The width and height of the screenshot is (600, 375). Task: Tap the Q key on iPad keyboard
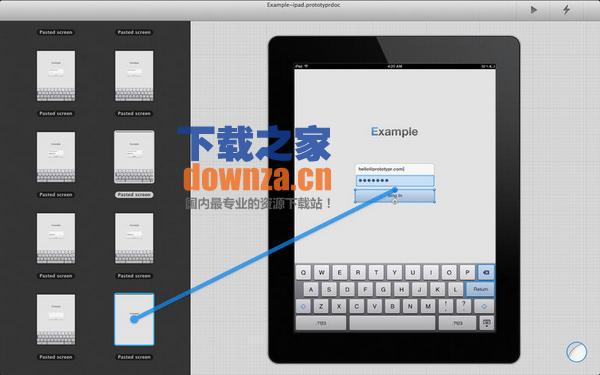(x=303, y=272)
